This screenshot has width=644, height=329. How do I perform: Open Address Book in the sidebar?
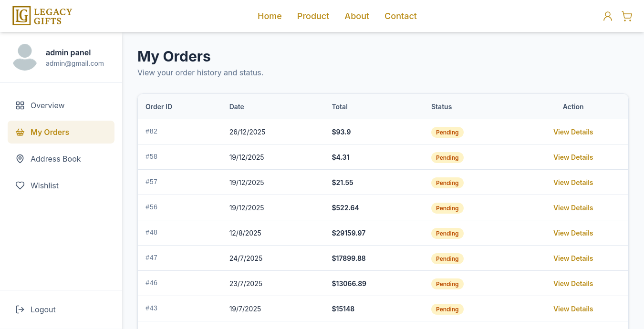[x=61, y=159]
